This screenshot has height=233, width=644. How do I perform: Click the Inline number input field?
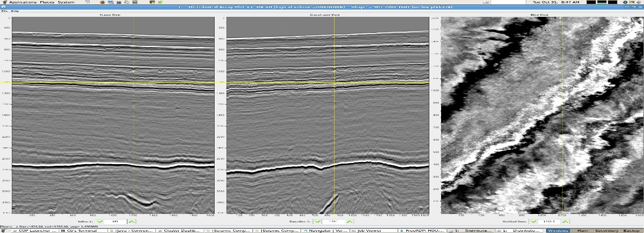coord(117,221)
